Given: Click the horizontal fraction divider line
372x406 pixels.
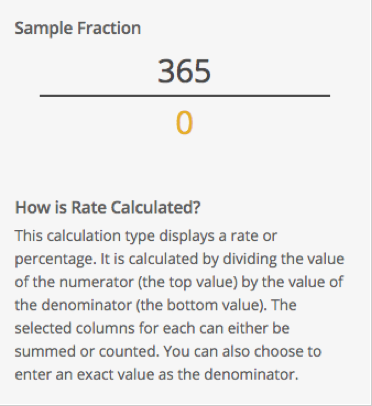Looking at the screenshot, I should 185,96.
